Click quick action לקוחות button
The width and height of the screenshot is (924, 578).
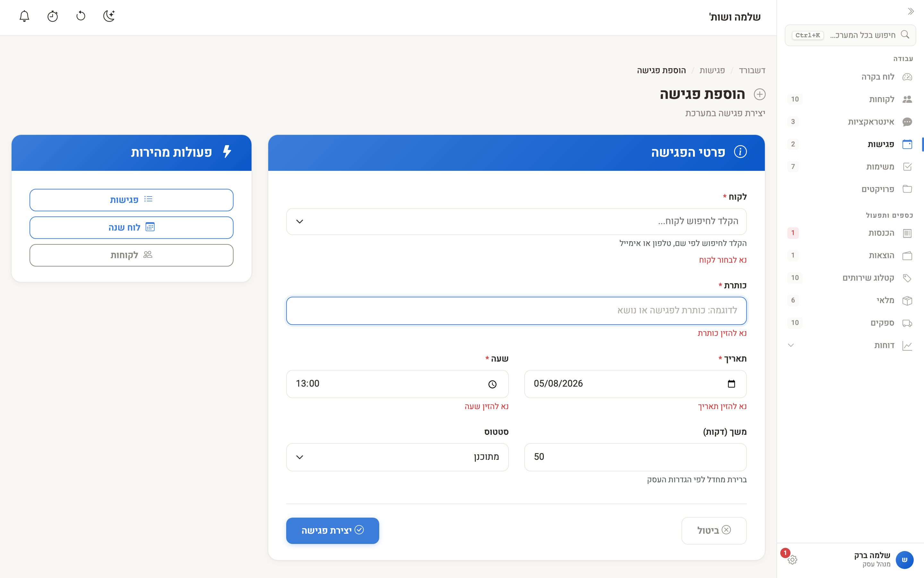(x=131, y=255)
